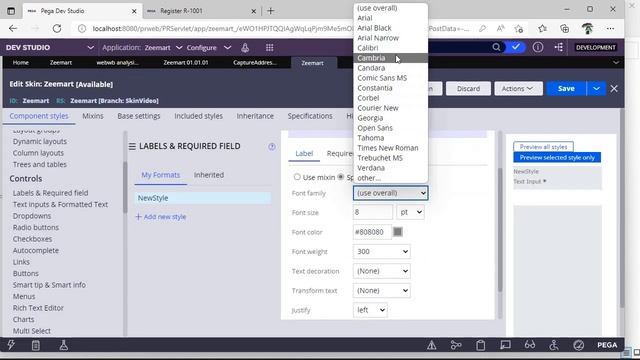The image size is (640, 360).
Task: Click the hamburger menu beside LABELS & REQUIRED FIELD
Action: coord(132,146)
